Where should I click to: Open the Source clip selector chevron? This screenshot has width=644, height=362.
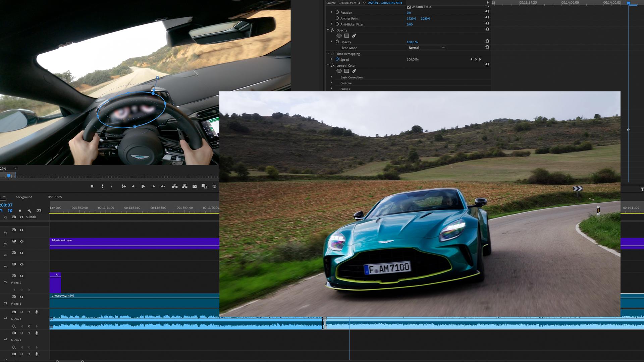pos(365,3)
